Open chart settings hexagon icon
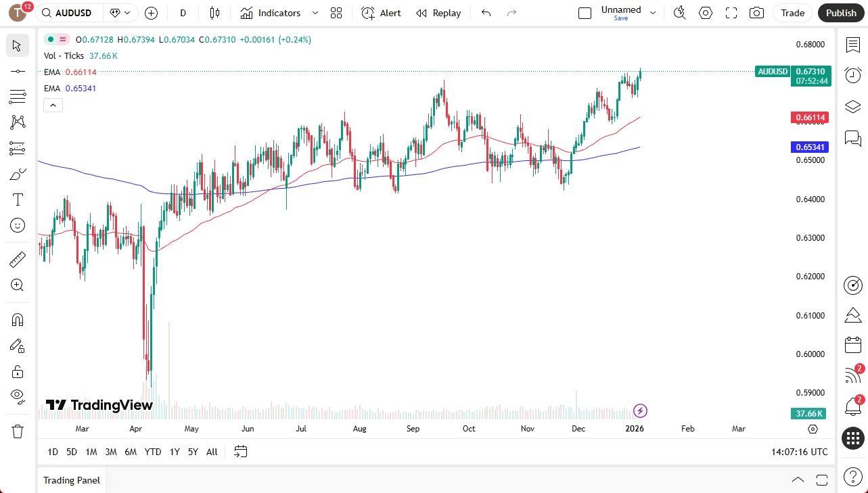868x493 pixels. click(x=706, y=13)
